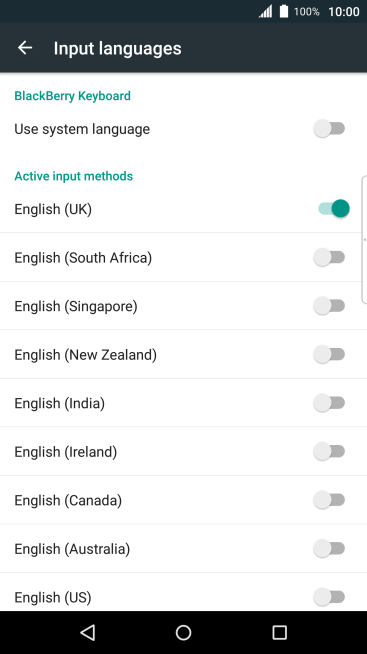Tap the back arrow in header
The image size is (367, 654).
tap(25, 48)
